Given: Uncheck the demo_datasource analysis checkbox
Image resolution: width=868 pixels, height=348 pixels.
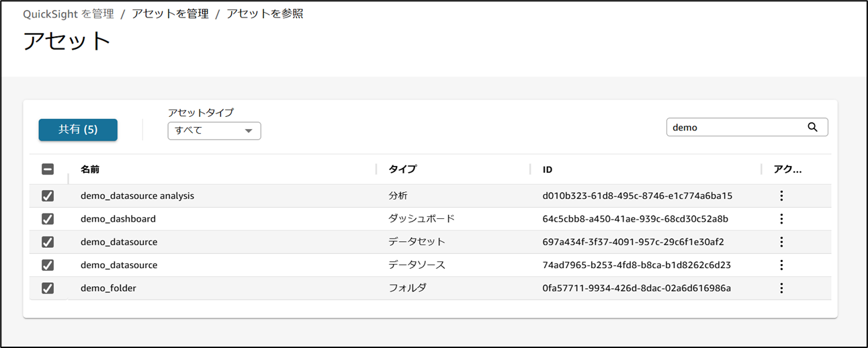Looking at the screenshot, I should pos(48,195).
